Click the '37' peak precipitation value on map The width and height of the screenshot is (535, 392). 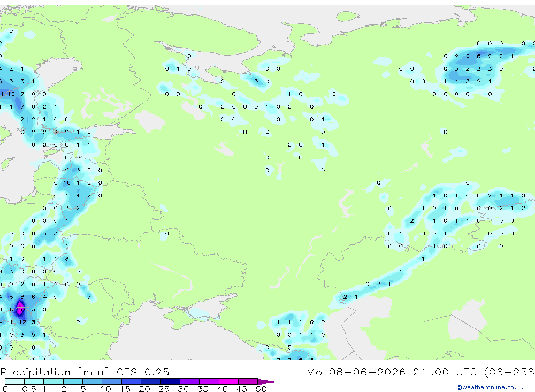[x=21, y=310]
